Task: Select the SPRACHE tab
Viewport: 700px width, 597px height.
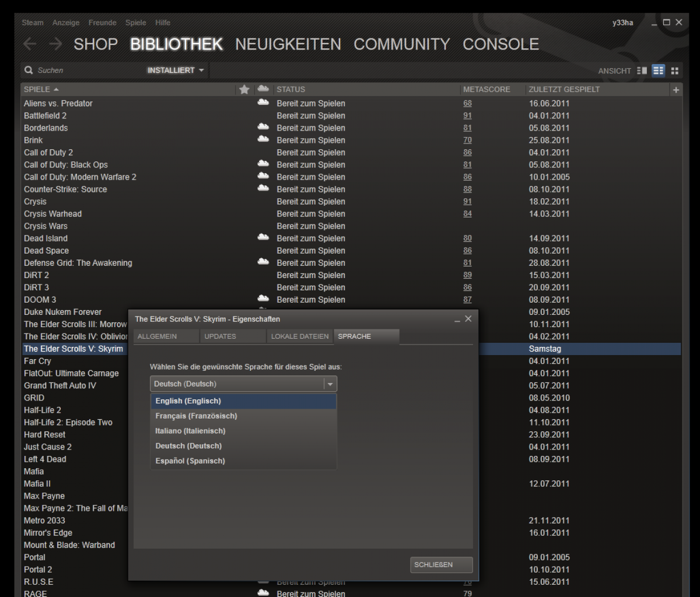Action: pos(366,336)
